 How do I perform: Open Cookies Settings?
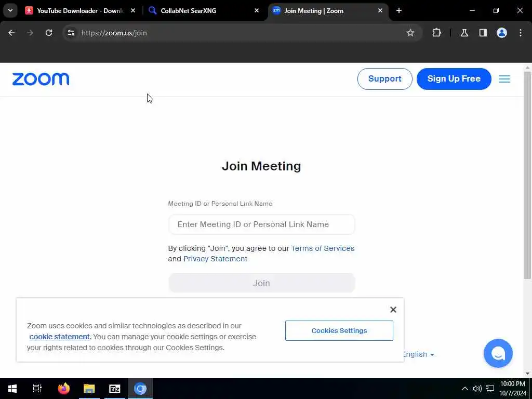(x=339, y=330)
